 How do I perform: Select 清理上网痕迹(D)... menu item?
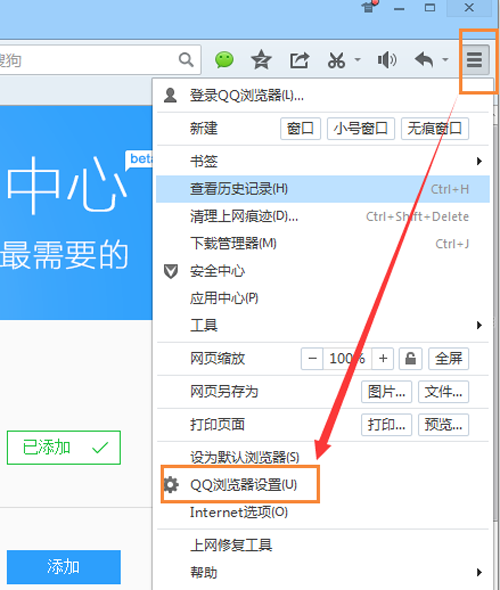(323, 216)
